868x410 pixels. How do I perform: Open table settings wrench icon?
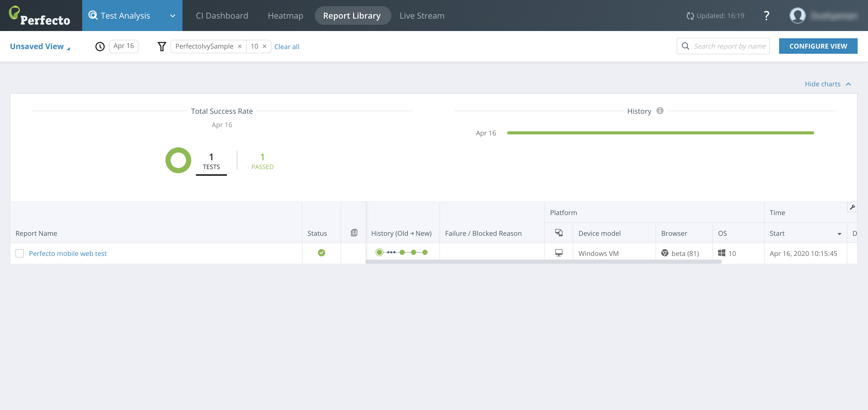852,207
